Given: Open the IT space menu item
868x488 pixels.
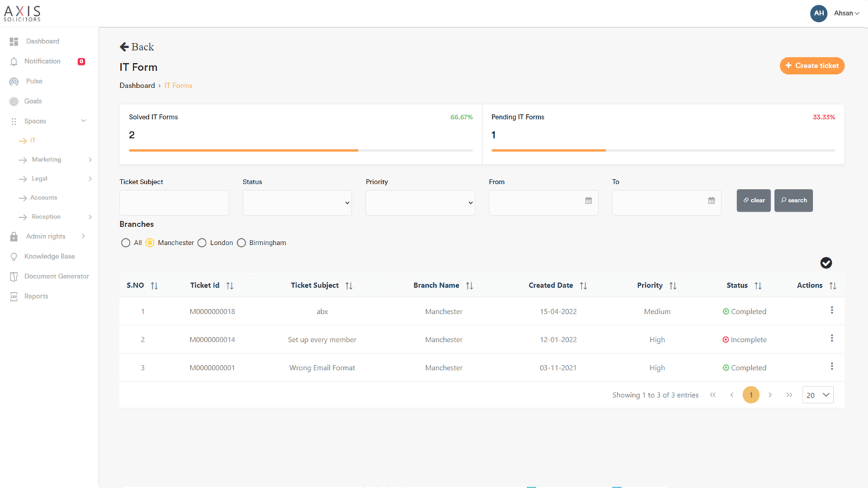Looking at the screenshot, I should pos(33,141).
